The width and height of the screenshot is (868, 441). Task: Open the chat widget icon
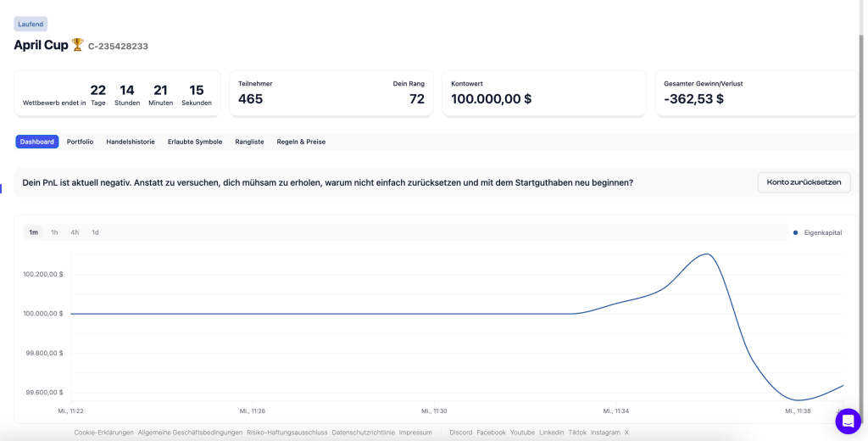tap(848, 421)
